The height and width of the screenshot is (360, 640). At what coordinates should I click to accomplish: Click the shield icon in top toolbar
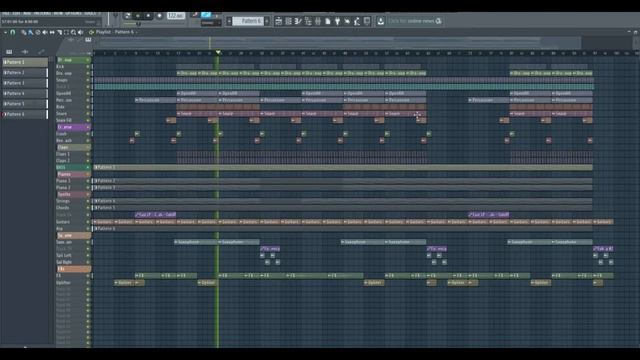click(367, 21)
